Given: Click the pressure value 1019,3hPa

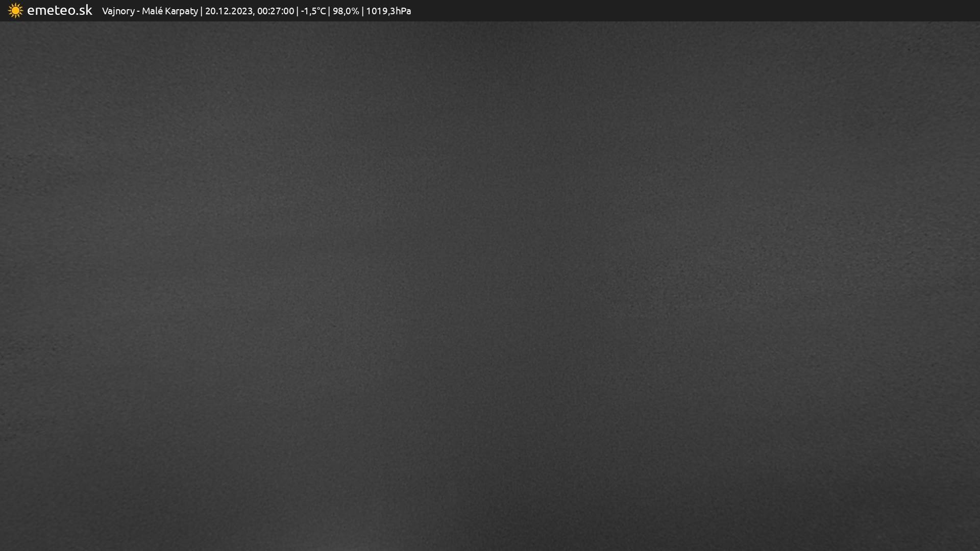Looking at the screenshot, I should 388,11.
